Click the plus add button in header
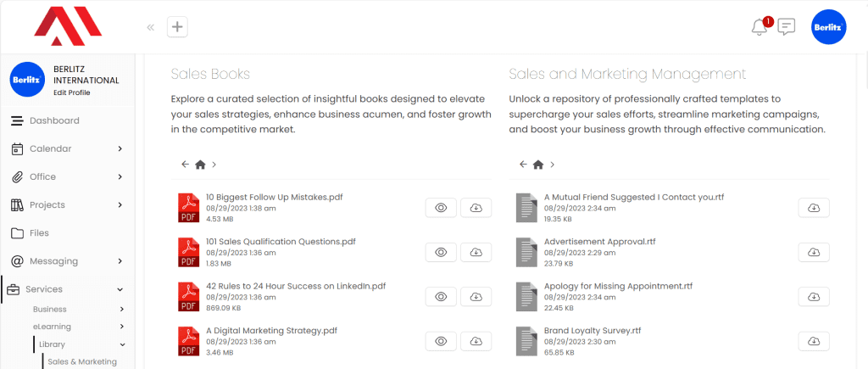 177,27
